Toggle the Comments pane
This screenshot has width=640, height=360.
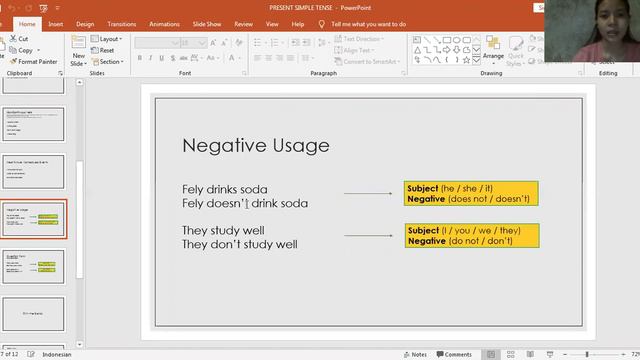click(454, 354)
